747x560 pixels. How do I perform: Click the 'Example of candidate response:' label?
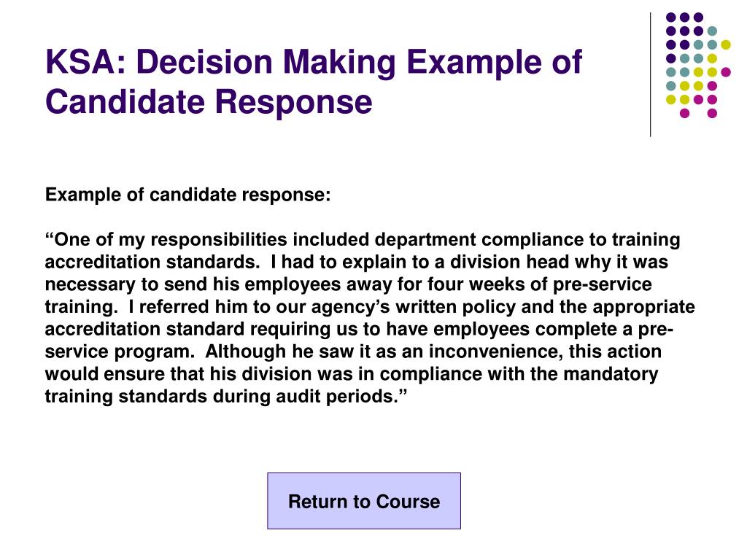pyautogui.click(x=187, y=195)
